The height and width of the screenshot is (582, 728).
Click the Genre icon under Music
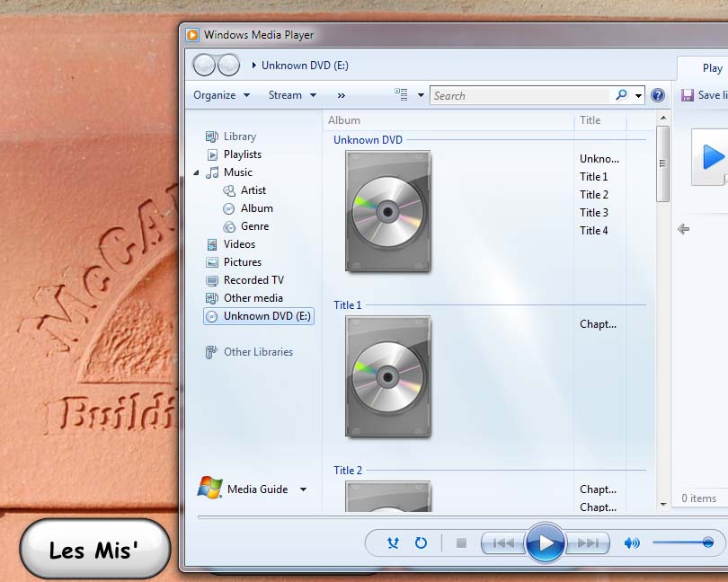coord(229,226)
